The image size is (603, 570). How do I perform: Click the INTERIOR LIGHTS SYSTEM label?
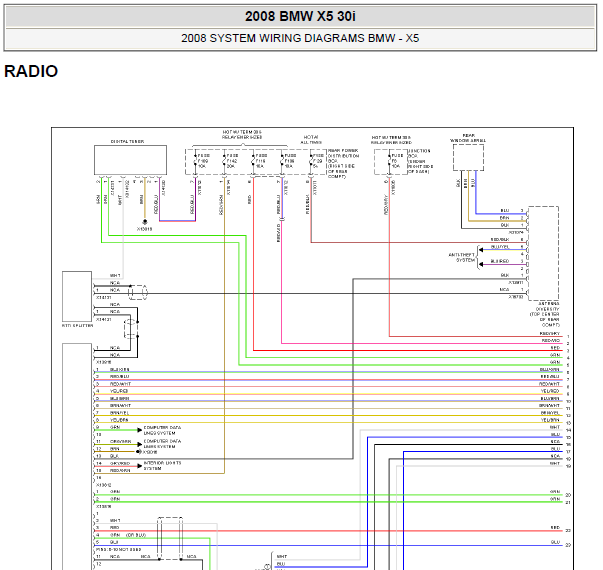coord(162,466)
